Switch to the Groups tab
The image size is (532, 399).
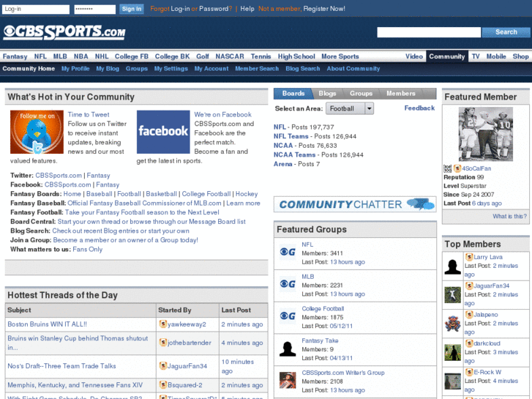tap(361, 94)
